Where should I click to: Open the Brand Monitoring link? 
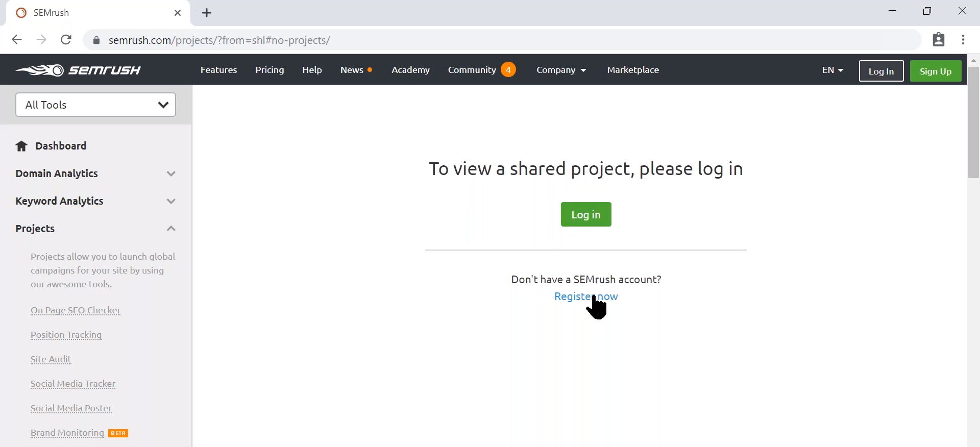(x=67, y=433)
